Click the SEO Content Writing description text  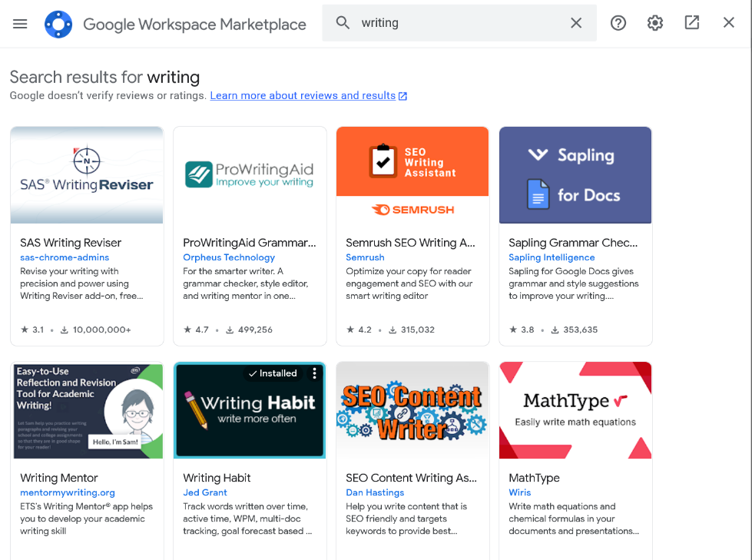[x=406, y=519]
